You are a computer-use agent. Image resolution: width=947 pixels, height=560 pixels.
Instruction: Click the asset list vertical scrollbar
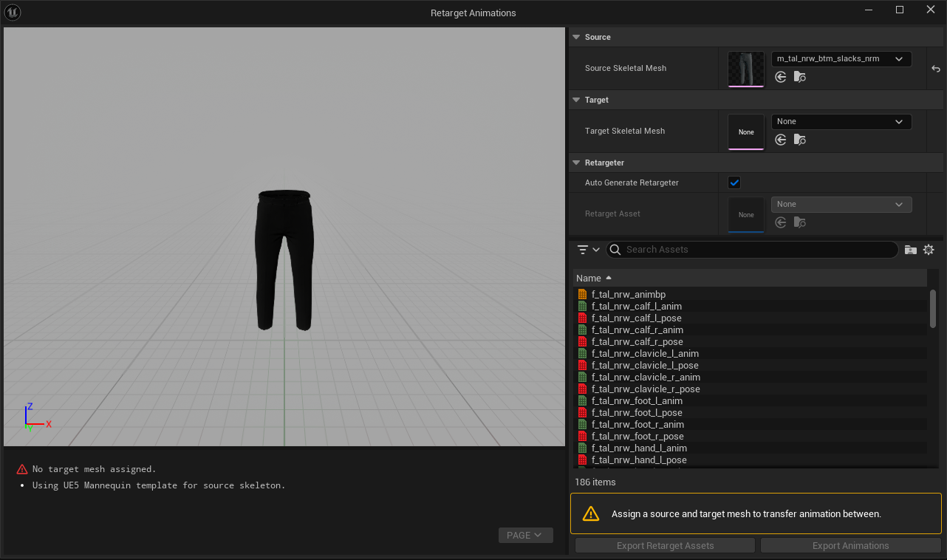coord(933,308)
